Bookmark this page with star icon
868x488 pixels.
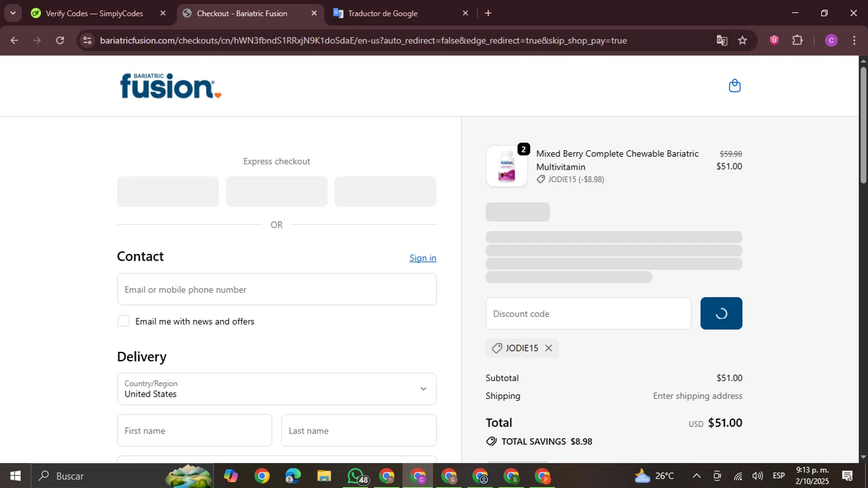[x=742, y=41]
